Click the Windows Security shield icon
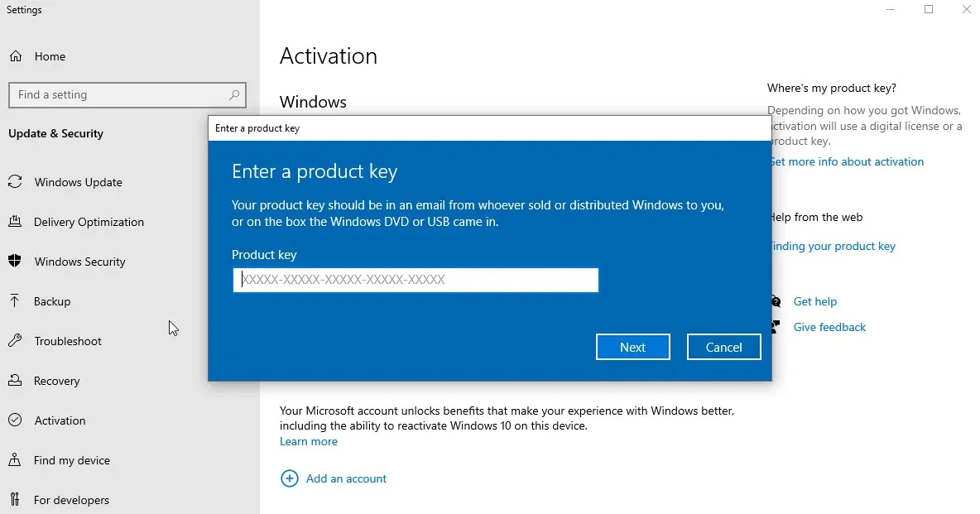Screen dimensions: 980x514 tap(15, 262)
